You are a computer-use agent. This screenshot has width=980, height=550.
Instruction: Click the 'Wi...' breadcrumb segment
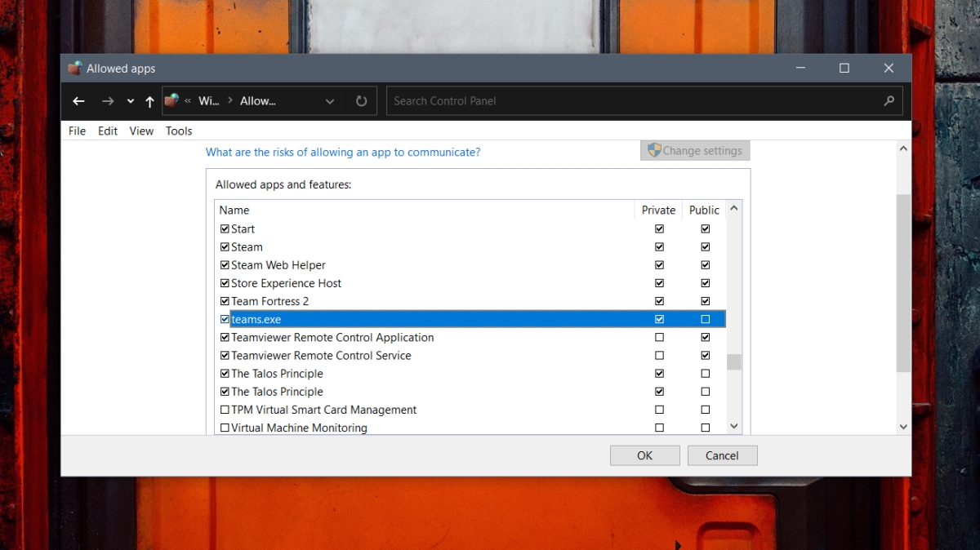(209, 101)
